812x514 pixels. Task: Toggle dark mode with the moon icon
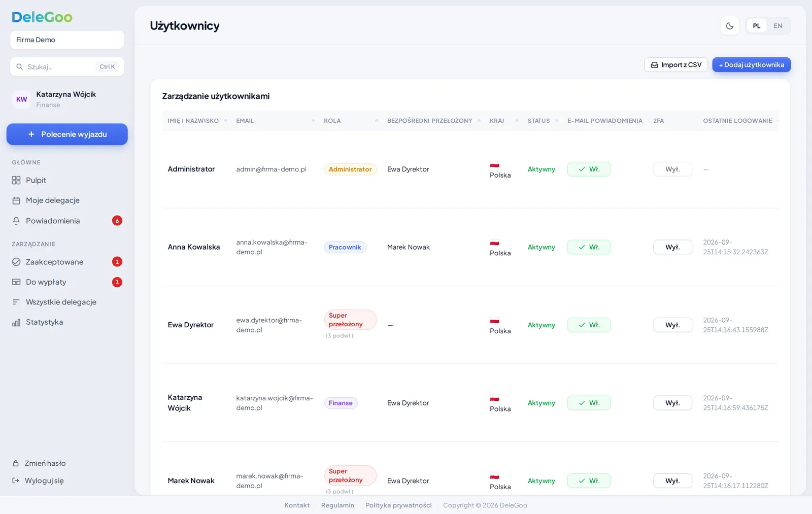(730, 26)
